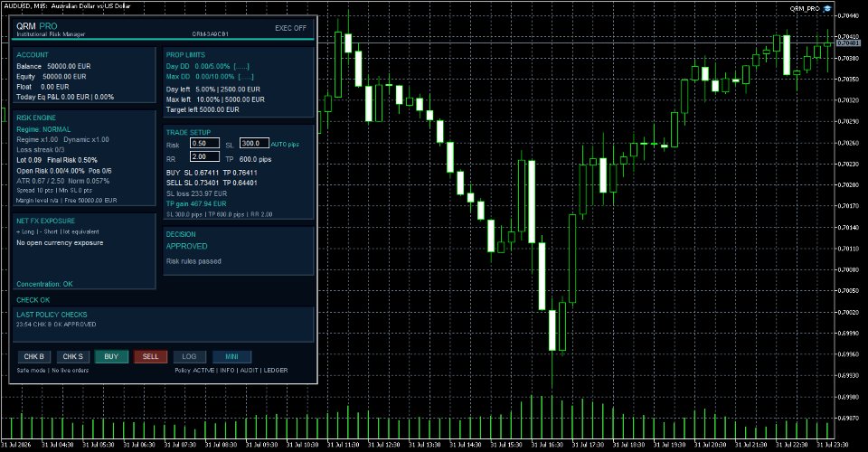868x452 pixels.
Task: Click the QRM_PRO expert advisor hat icon
Action: click(827, 8)
